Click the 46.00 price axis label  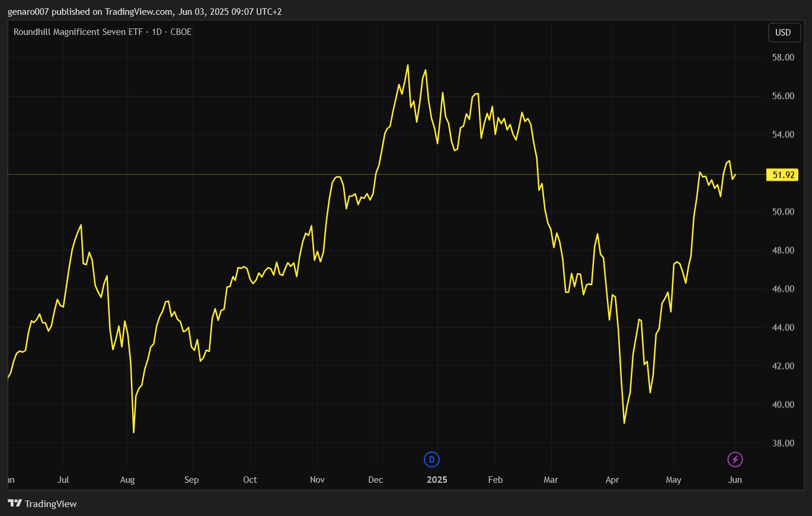tap(784, 289)
